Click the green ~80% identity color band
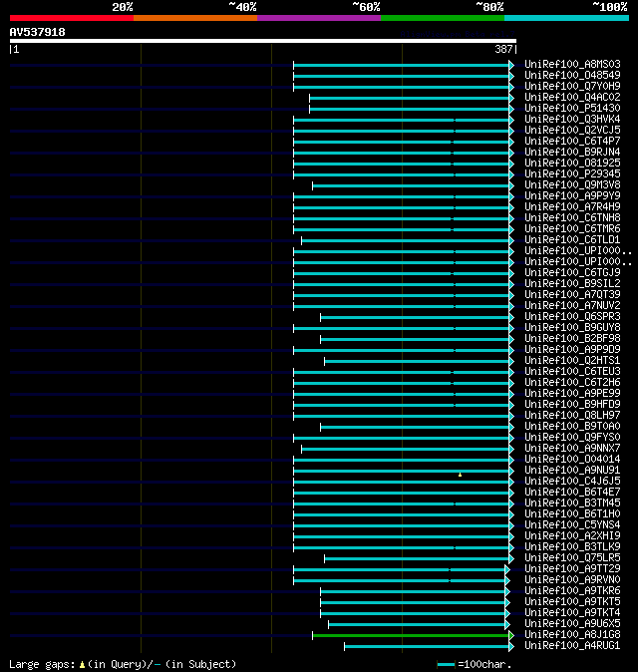This screenshot has height=672, width=638. tap(443, 18)
